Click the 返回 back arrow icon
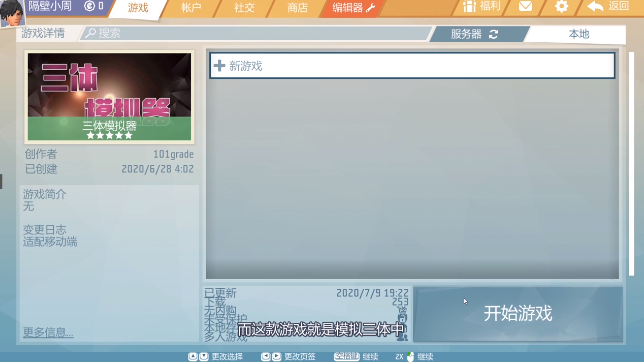 [595, 6]
